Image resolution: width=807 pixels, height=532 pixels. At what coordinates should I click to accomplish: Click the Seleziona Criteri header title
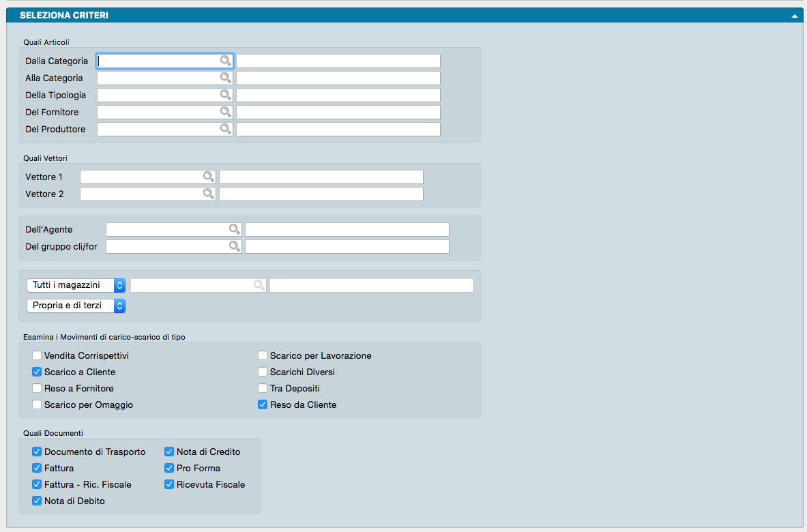coord(64,15)
